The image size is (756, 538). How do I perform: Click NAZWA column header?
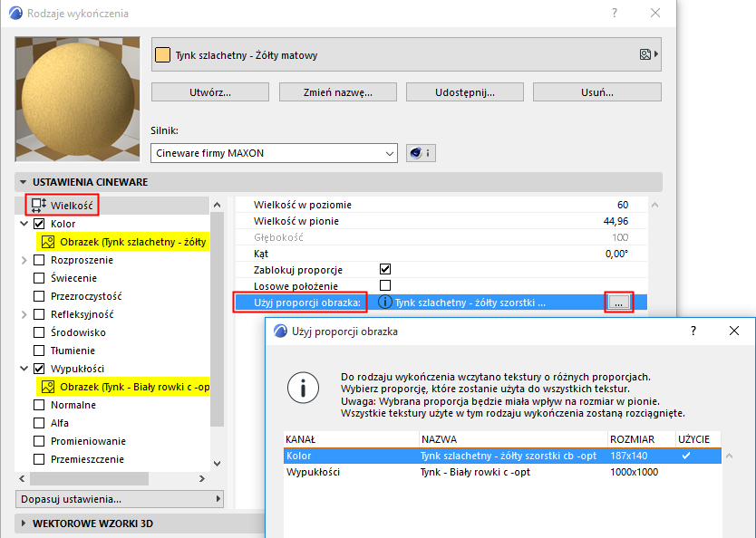point(513,439)
